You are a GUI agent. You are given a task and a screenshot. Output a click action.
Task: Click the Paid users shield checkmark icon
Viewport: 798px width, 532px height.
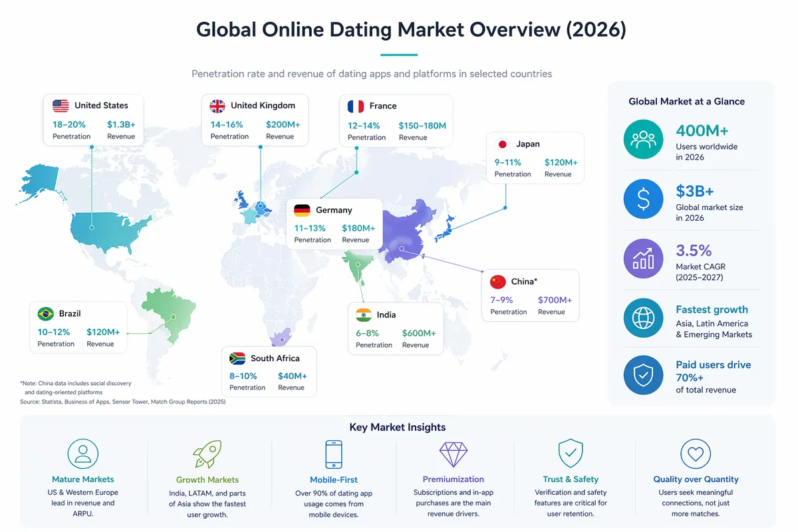[x=643, y=375]
